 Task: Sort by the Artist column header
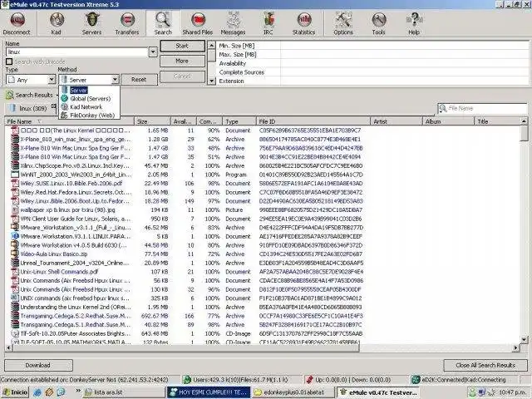[397, 121]
